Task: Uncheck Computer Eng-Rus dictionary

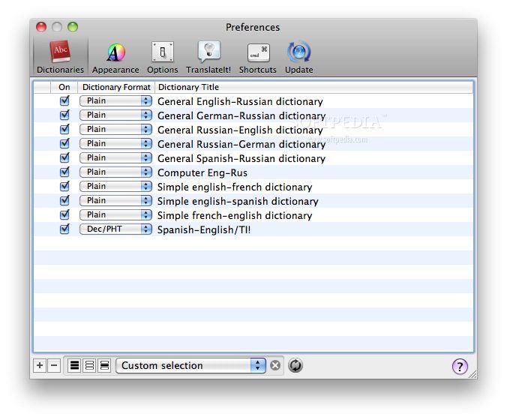Action: (x=64, y=172)
